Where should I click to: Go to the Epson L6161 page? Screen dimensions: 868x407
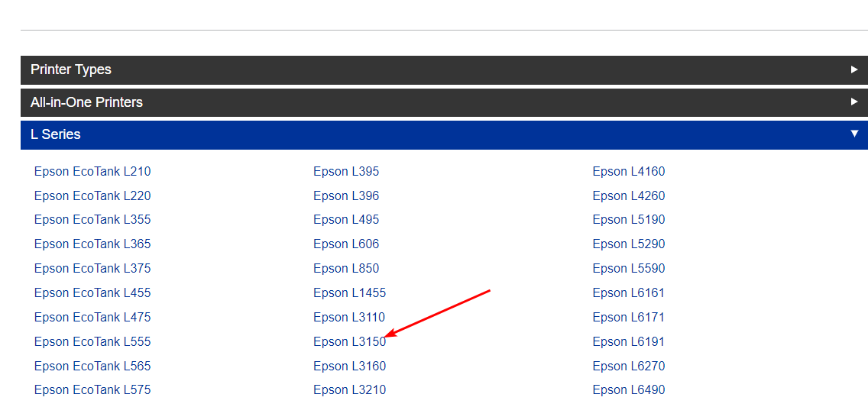(628, 292)
